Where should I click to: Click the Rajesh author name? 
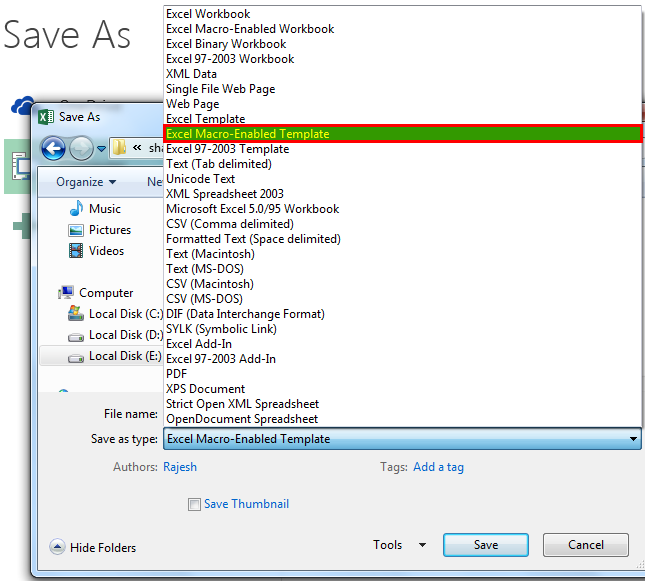point(180,467)
